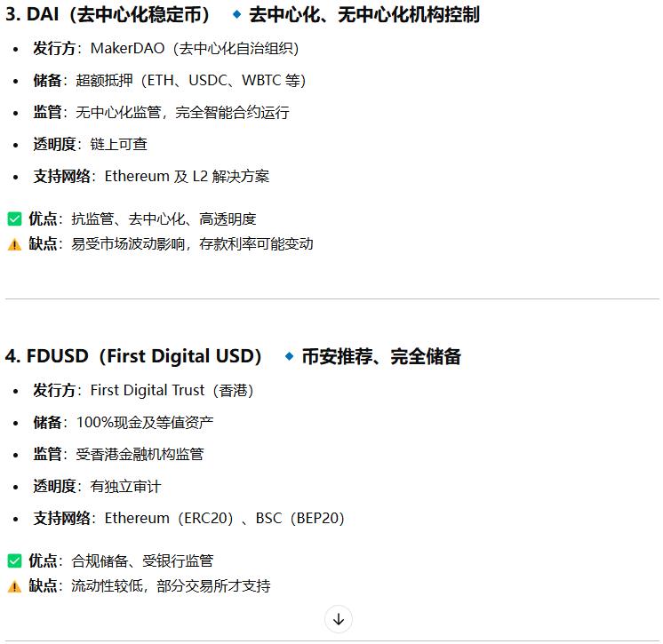
Task: Click the "监管" label in the DAI section
Action: [x=47, y=113]
